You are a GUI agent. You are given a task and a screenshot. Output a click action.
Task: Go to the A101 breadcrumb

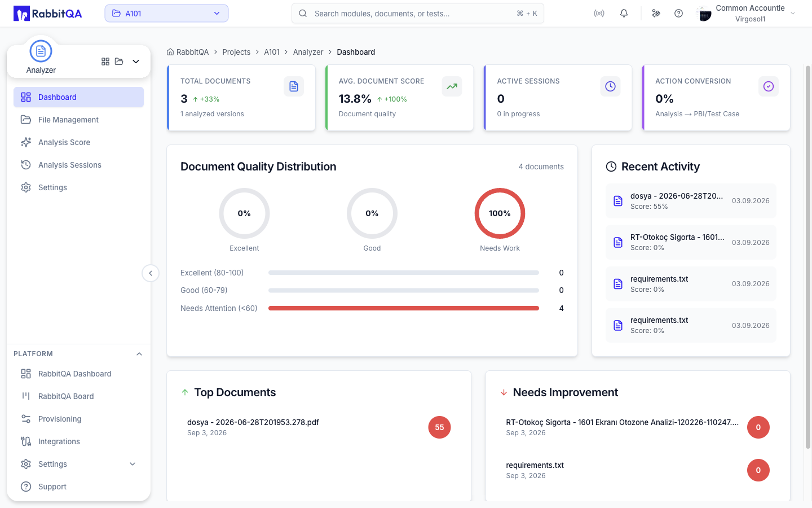(x=272, y=52)
